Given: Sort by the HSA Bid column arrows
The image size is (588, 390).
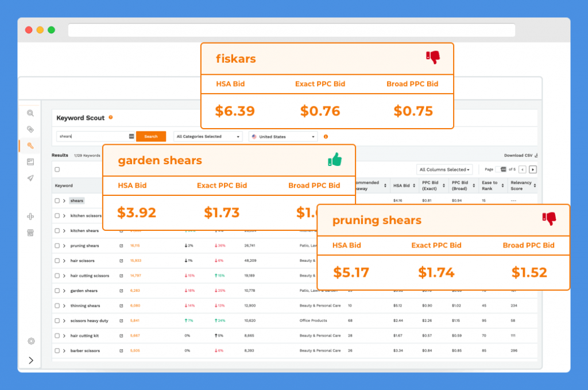Looking at the screenshot, I should [414, 186].
